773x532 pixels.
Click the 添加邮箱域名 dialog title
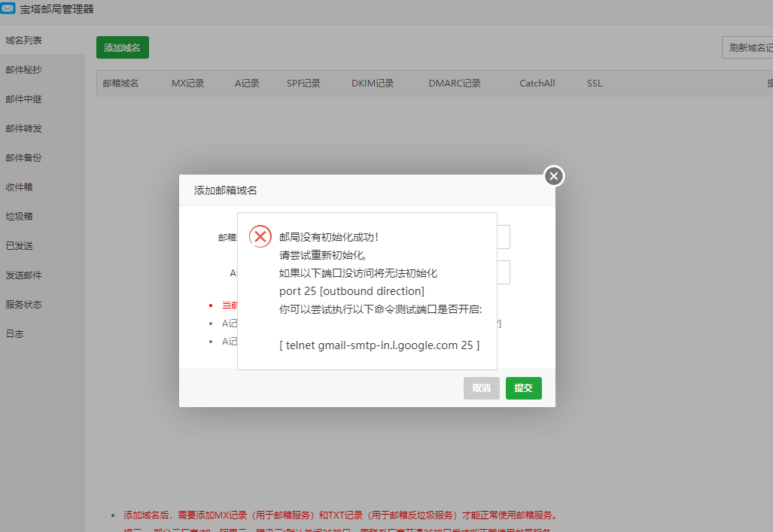coord(225,190)
